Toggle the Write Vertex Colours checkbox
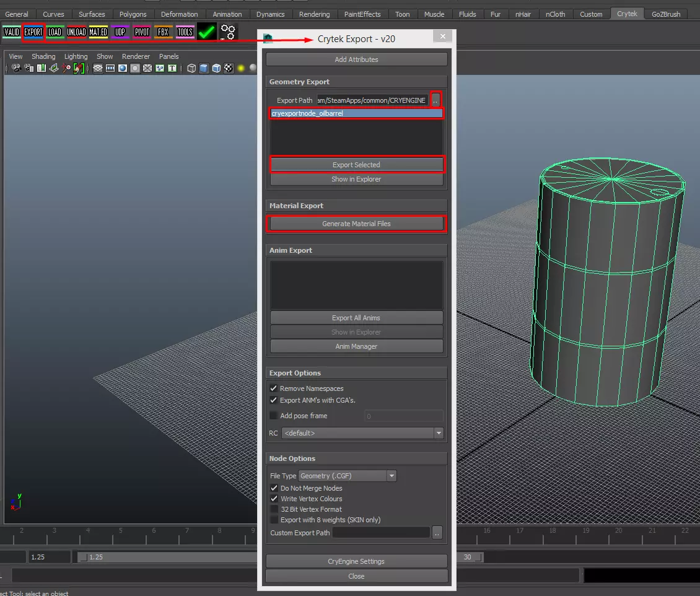 (x=274, y=499)
